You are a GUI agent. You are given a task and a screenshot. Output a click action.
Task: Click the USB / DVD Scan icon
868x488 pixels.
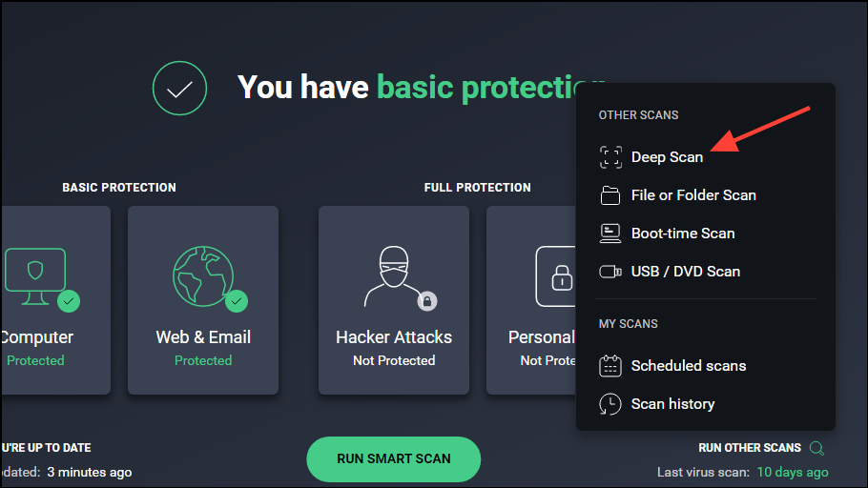[x=610, y=272]
